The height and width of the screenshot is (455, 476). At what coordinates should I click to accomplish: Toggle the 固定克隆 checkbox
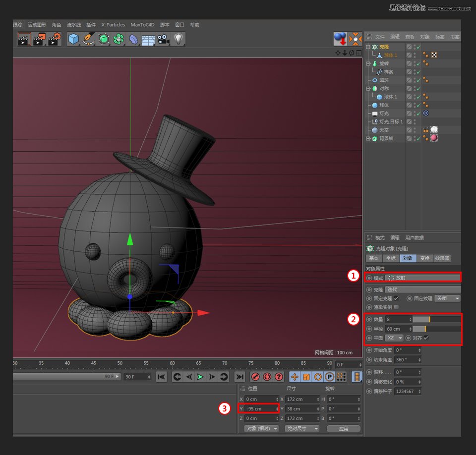[x=396, y=298]
